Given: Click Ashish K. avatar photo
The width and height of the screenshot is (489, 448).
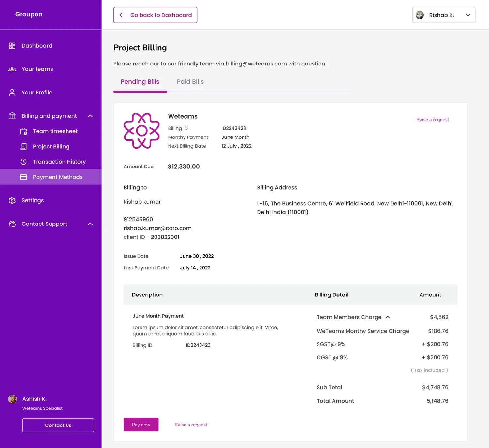Looking at the screenshot, I should click(x=12, y=399).
